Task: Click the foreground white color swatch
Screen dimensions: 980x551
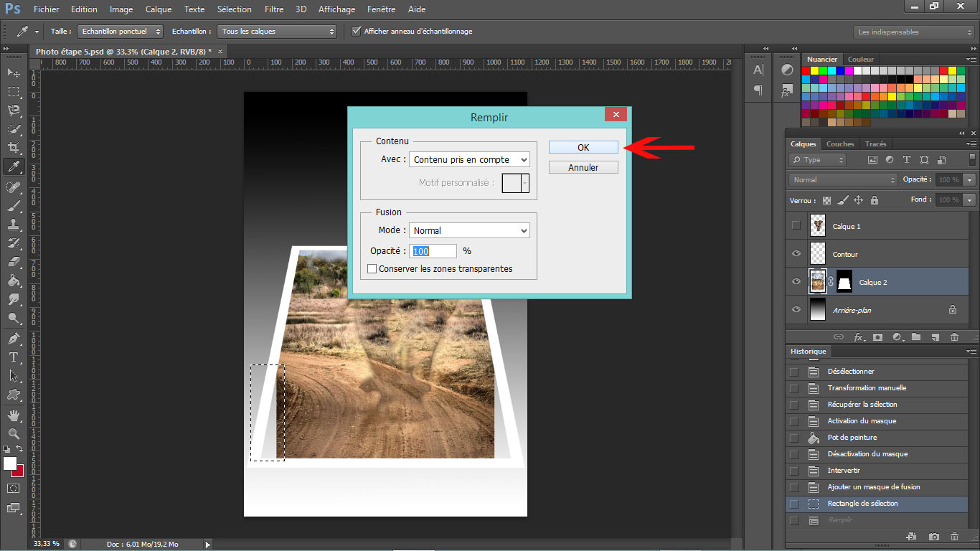Action: point(10,463)
